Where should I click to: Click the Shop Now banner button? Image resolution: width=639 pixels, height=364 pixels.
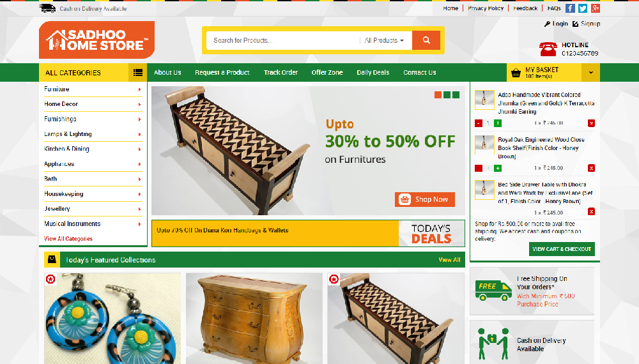point(425,199)
